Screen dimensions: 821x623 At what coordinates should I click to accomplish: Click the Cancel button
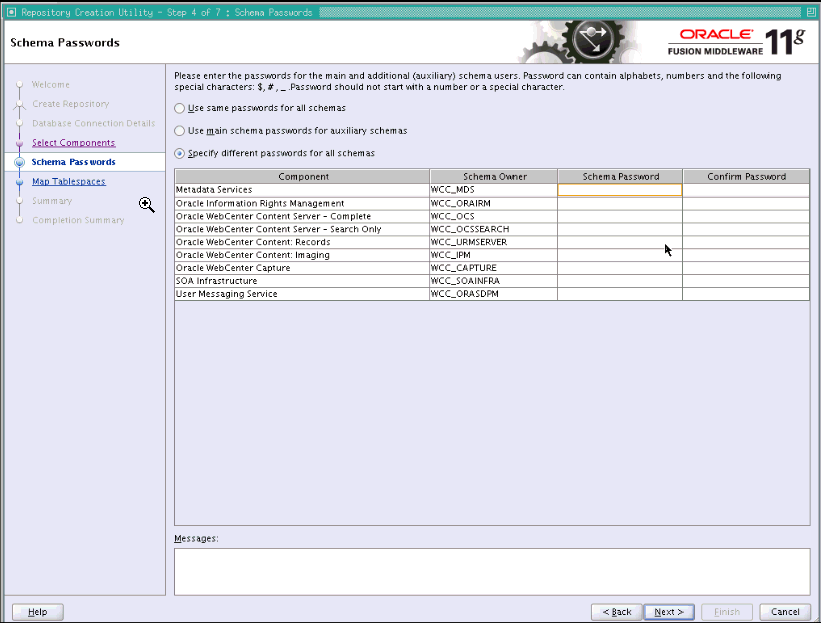coord(785,611)
